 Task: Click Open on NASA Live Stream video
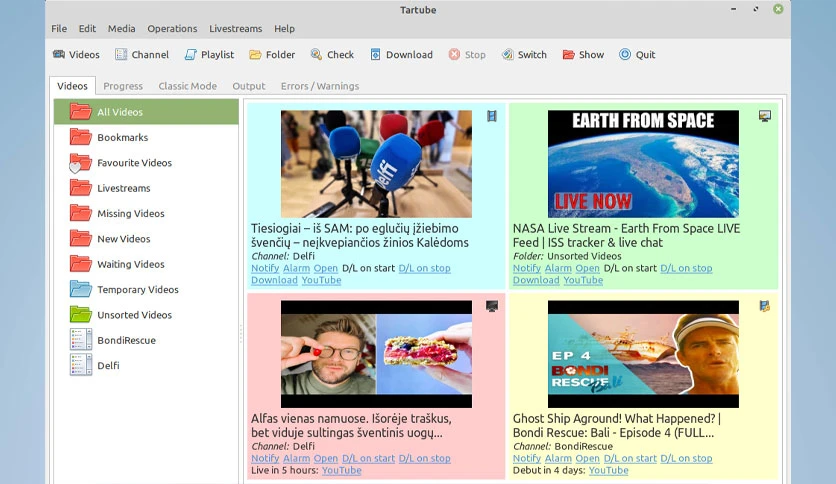click(588, 268)
